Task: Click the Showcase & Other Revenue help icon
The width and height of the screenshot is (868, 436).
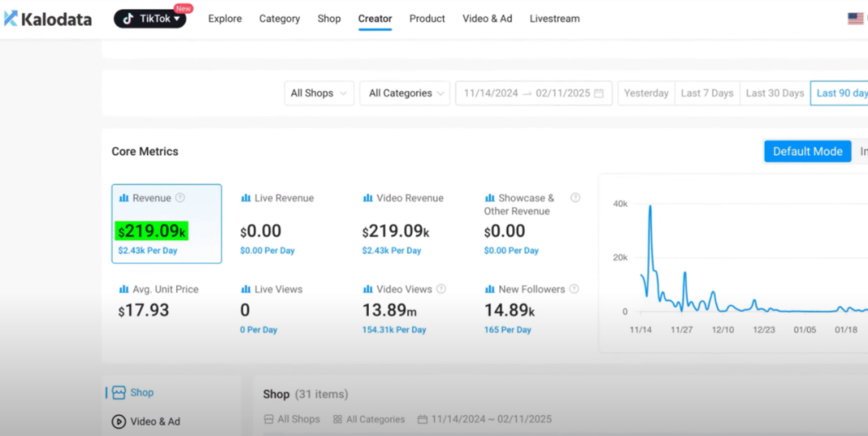Action: pyautogui.click(x=575, y=198)
